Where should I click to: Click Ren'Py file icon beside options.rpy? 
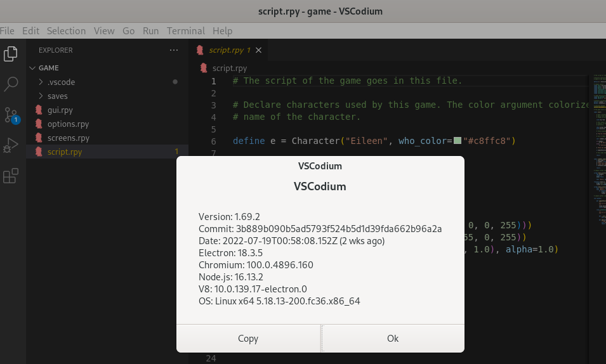(x=39, y=124)
